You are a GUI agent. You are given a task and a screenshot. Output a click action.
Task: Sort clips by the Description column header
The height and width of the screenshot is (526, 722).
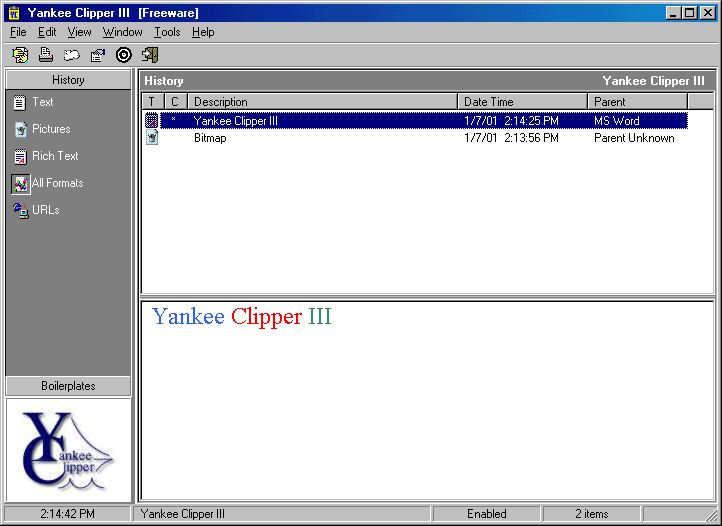point(322,102)
